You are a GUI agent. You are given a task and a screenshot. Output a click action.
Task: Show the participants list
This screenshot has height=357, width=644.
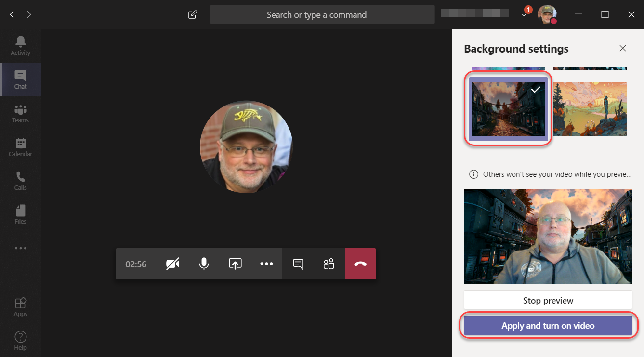pyautogui.click(x=329, y=264)
